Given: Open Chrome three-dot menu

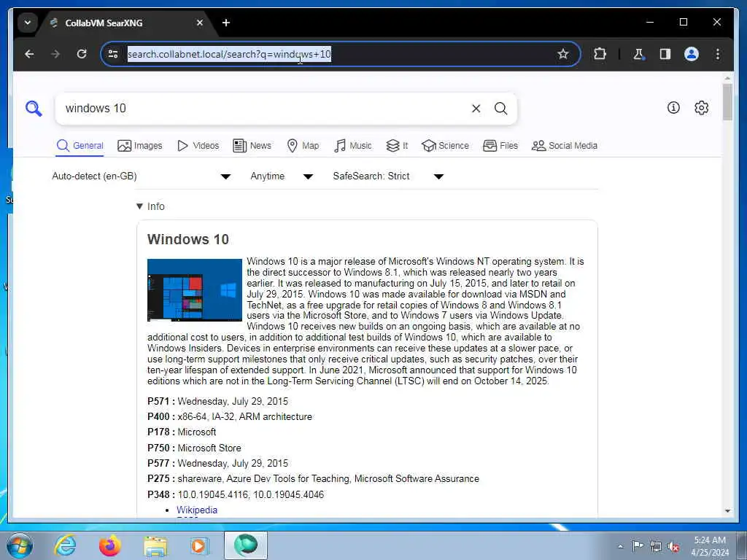Looking at the screenshot, I should (x=718, y=54).
